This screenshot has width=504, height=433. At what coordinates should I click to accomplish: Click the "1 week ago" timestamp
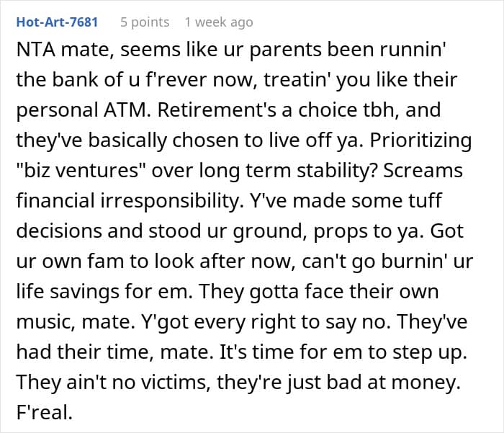[218, 22]
